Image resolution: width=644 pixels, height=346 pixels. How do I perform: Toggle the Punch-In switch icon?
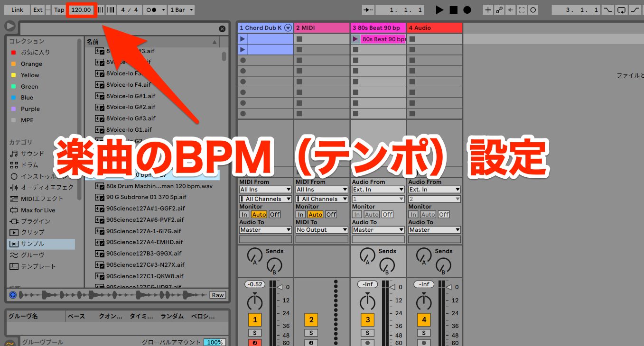pyautogui.click(x=607, y=9)
